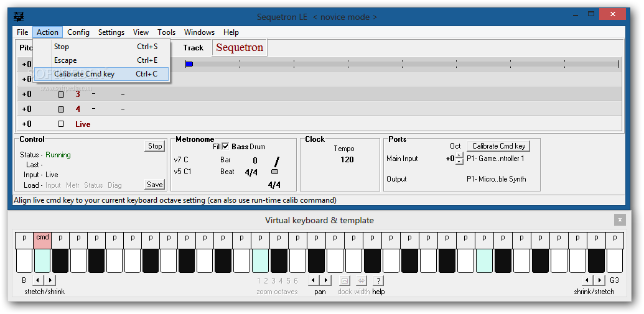Click the metronome slash beat indicator
The image size is (644, 314).
click(276, 161)
